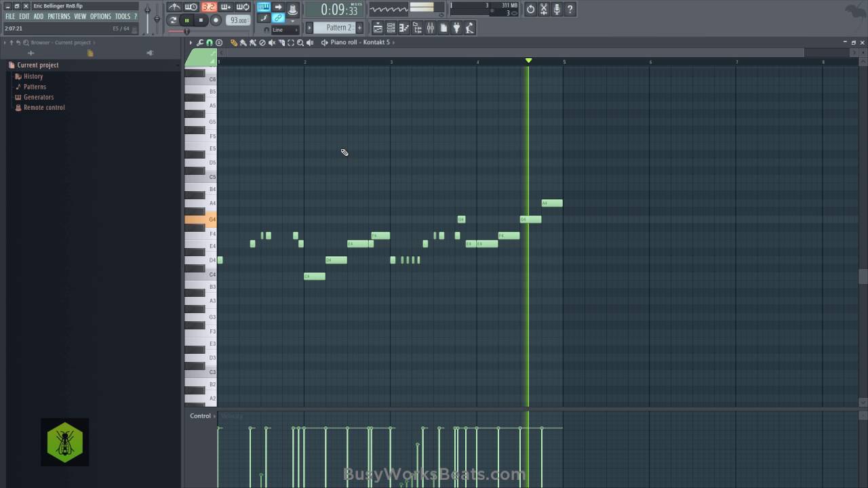
Task: Open the Piano roll Kontakt 5 target channel
Action: pyautogui.click(x=359, y=42)
